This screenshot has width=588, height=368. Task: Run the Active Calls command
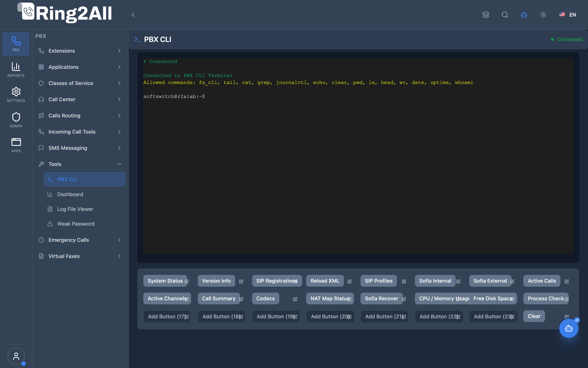tap(542, 281)
